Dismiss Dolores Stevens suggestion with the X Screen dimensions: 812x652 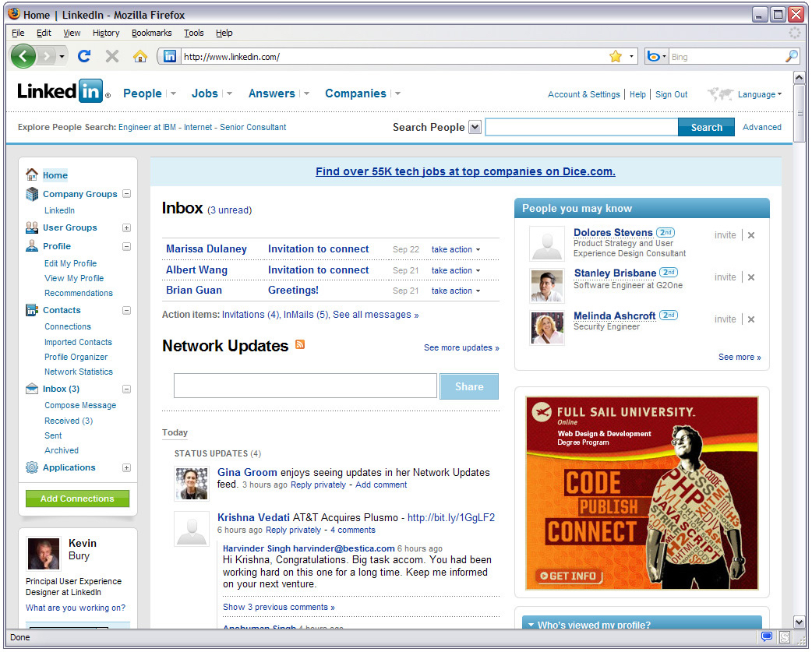[x=751, y=235]
